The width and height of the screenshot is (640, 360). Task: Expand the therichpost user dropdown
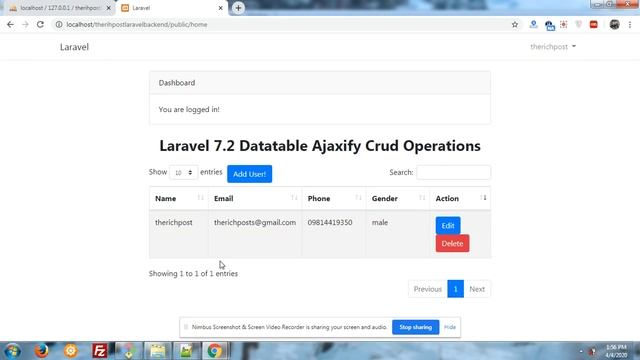click(x=553, y=47)
